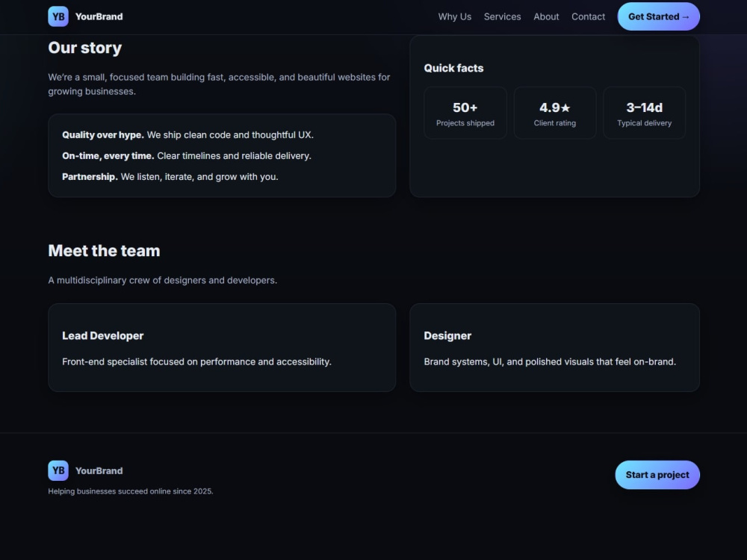Image resolution: width=747 pixels, height=560 pixels.
Task: Click the YB logo icon in footer
Action: pyautogui.click(x=58, y=470)
